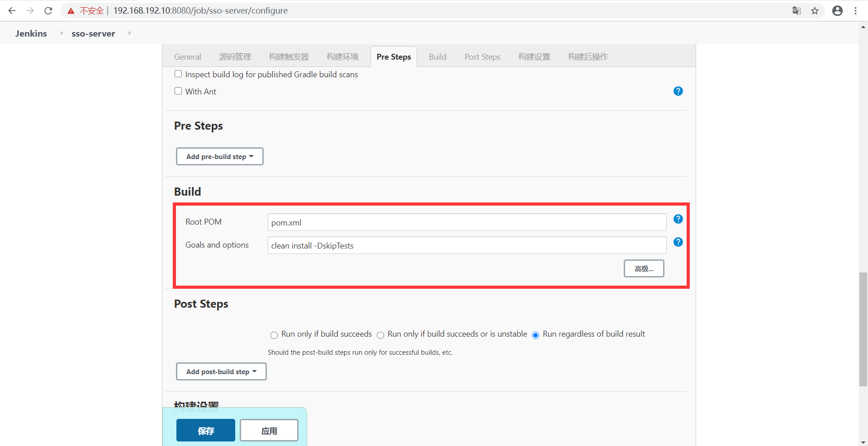Select Run only if succeeds or unstable
Image resolution: width=868 pixels, height=446 pixels.
click(x=380, y=335)
